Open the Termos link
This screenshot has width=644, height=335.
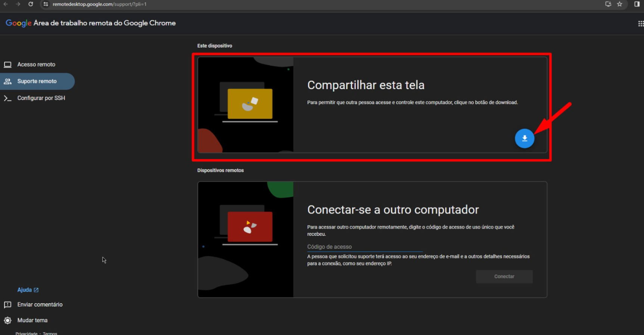tap(50, 334)
